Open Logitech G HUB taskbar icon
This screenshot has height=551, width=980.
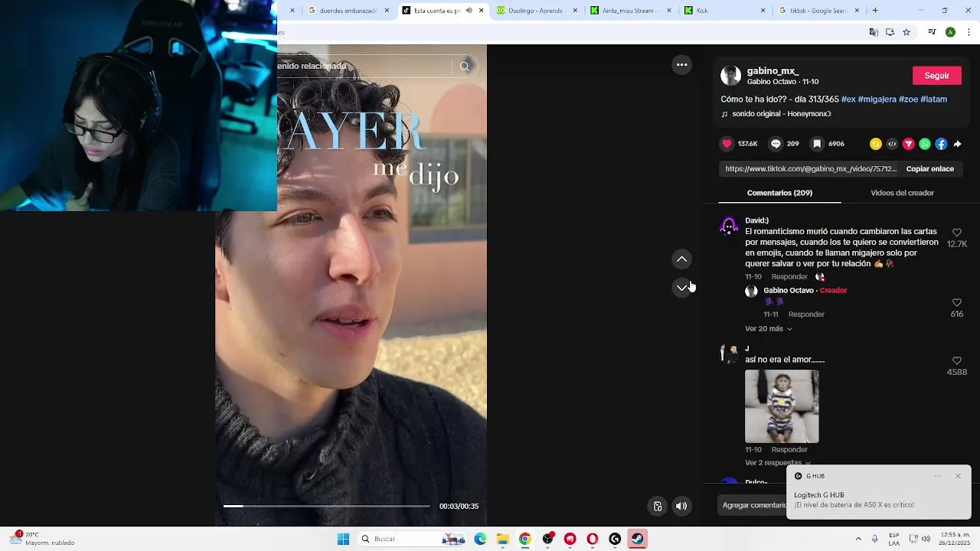coord(615,540)
